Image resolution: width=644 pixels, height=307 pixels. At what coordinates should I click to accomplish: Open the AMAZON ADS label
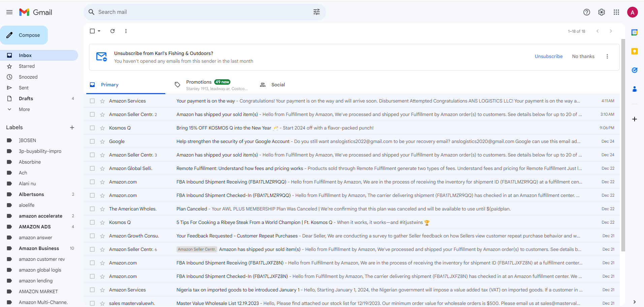(x=39, y=227)
